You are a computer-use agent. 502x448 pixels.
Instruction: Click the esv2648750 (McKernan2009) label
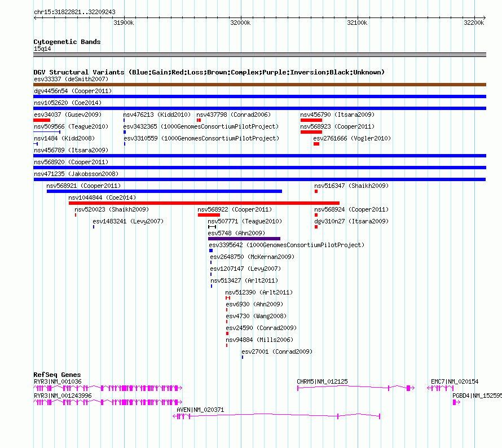tap(252, 257)
